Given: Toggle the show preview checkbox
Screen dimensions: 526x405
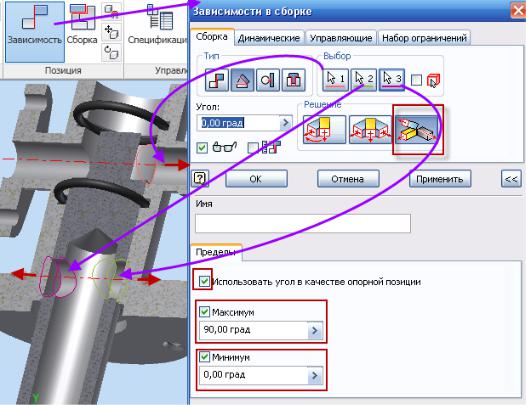Looking at the screenshot, I should pyautogui.click(x=202, y=148).
